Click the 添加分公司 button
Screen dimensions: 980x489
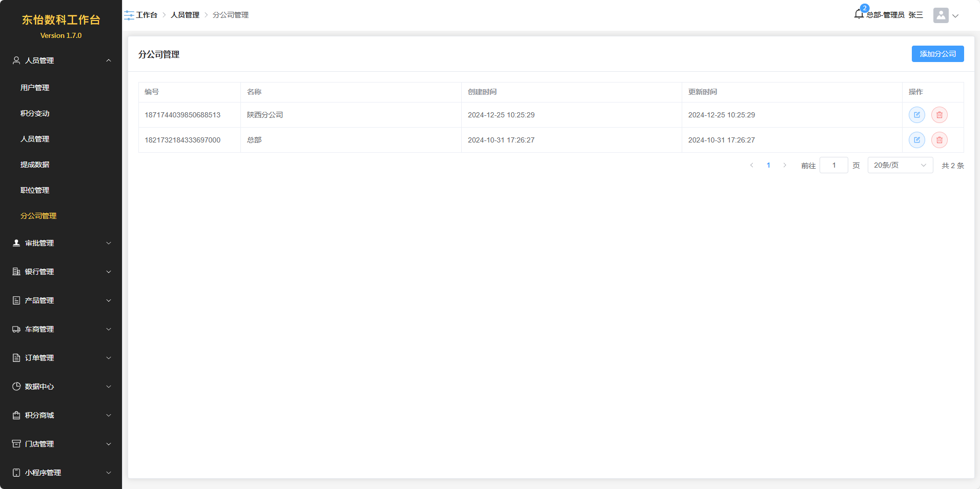(x=937, y=54)
